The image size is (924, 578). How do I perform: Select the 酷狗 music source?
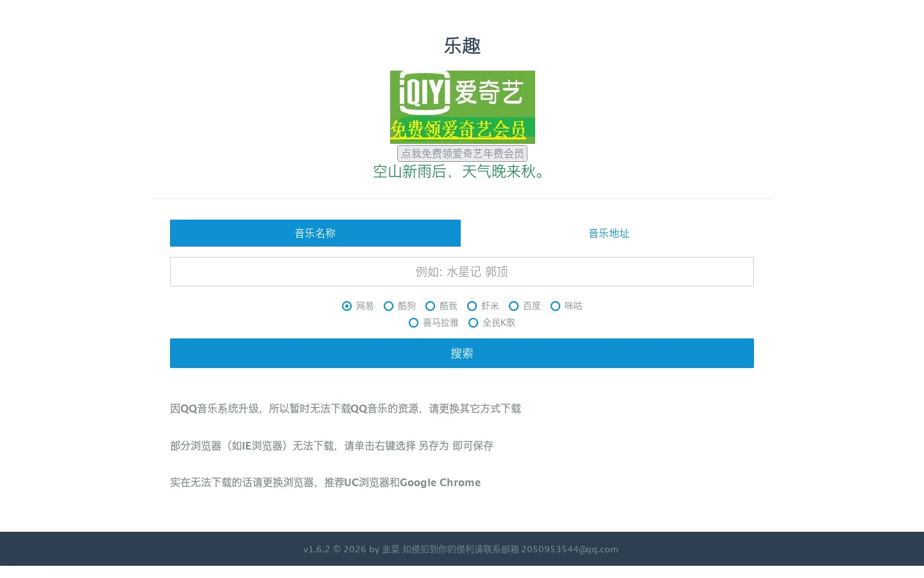[x=389, y=306]
